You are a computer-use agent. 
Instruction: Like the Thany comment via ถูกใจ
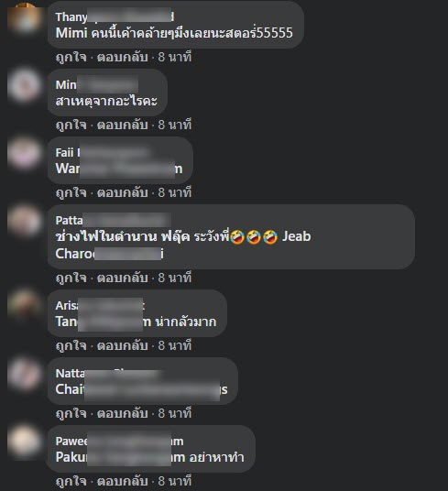pyautogui.click(x=71, y=58)
